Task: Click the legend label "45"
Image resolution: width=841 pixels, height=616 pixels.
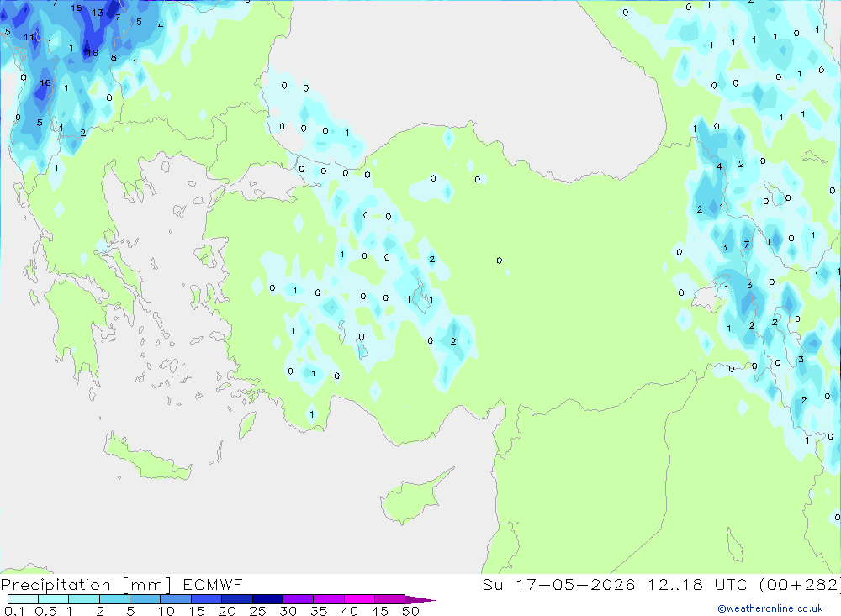Action: pos(380,611)
